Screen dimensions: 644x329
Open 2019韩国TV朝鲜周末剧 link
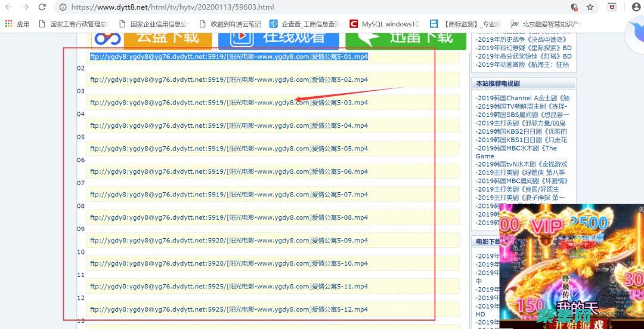pos(522,106)
